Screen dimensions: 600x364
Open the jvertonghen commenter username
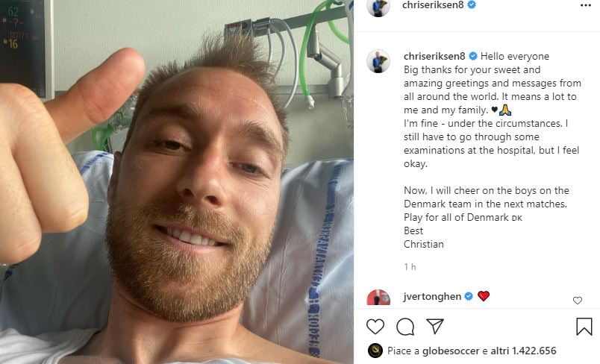click(x=432, y=297)
